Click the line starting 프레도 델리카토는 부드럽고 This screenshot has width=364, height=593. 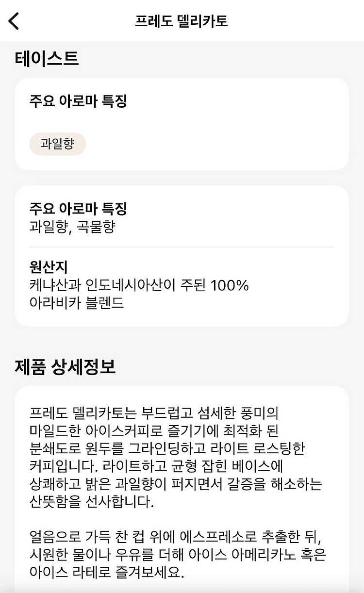click(x=152, y=413)
